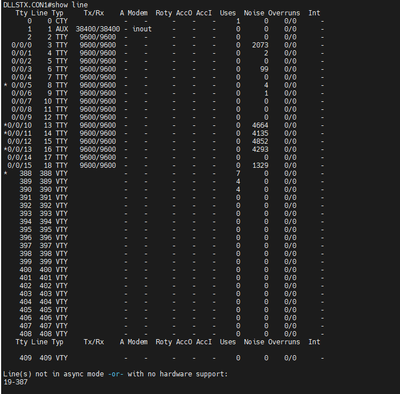Select the '-or-' highlighted text

coord(116,374)
